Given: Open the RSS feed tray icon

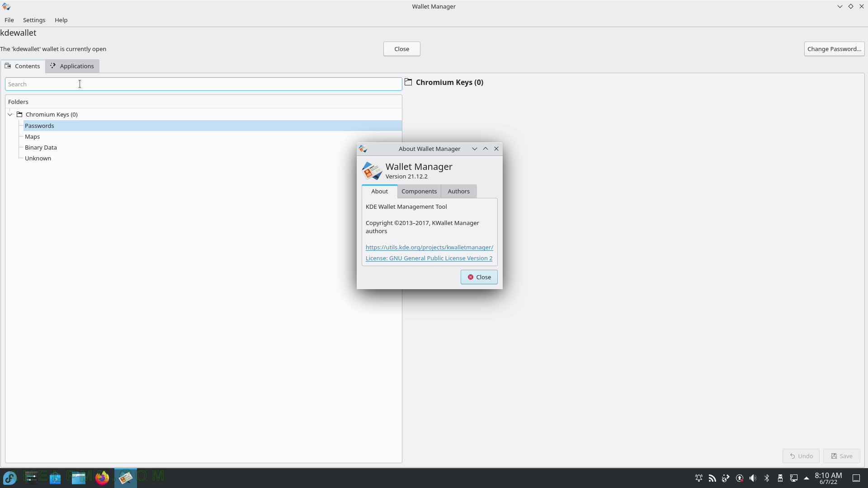Looking at the screenshot, I should [x=712, y=478].
